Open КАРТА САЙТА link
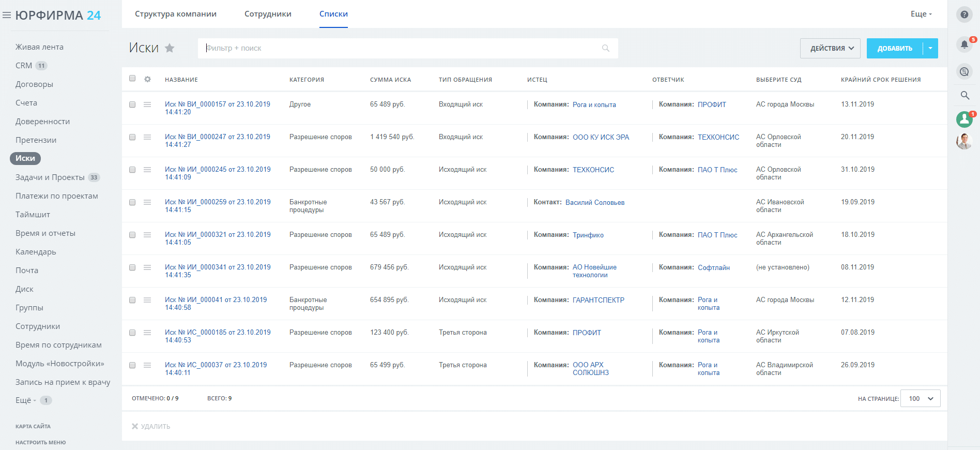Image resolution: width=980 pixels, height=450 pixels. coord(33,427)
